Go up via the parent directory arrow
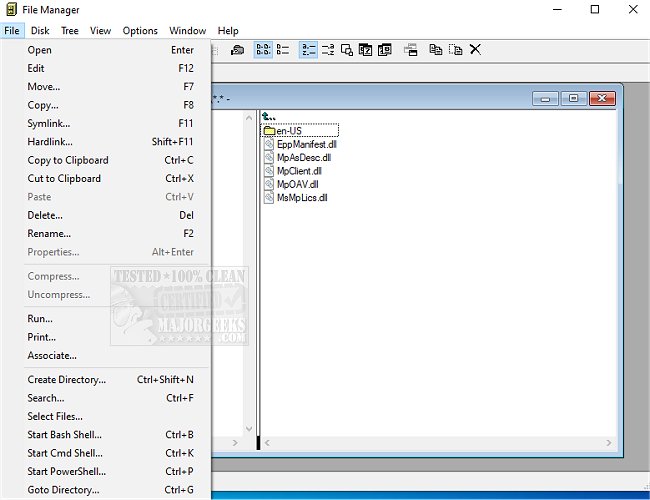The width and height of the screenshot is (650, 500). point(269,117)
